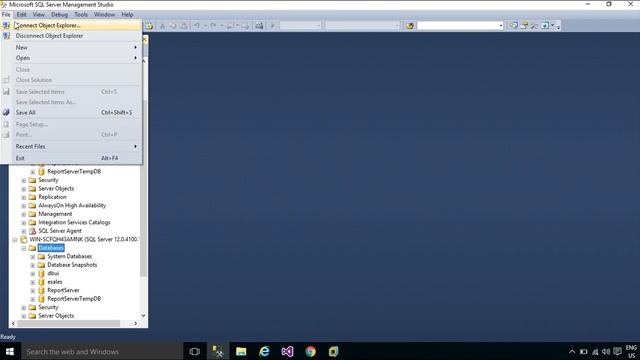Click the dbui database cylinder icon
This screenshot has width=640, height=360.
pos(41,273)
